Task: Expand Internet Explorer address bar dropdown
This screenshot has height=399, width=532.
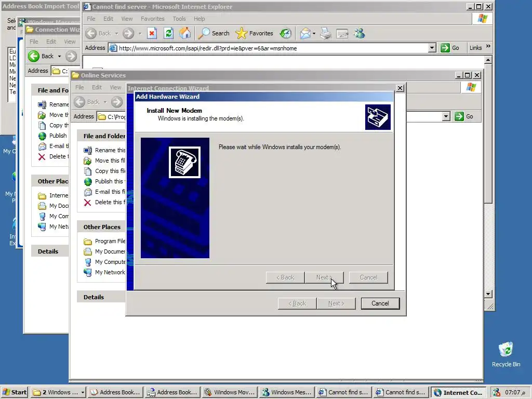Action: 432,48
